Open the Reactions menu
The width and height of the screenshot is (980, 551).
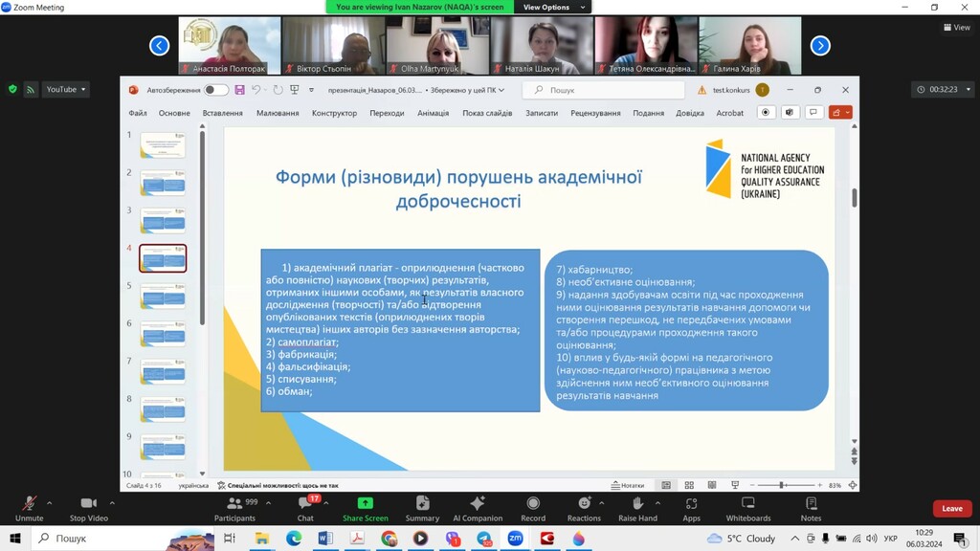(x=584, y=507)
